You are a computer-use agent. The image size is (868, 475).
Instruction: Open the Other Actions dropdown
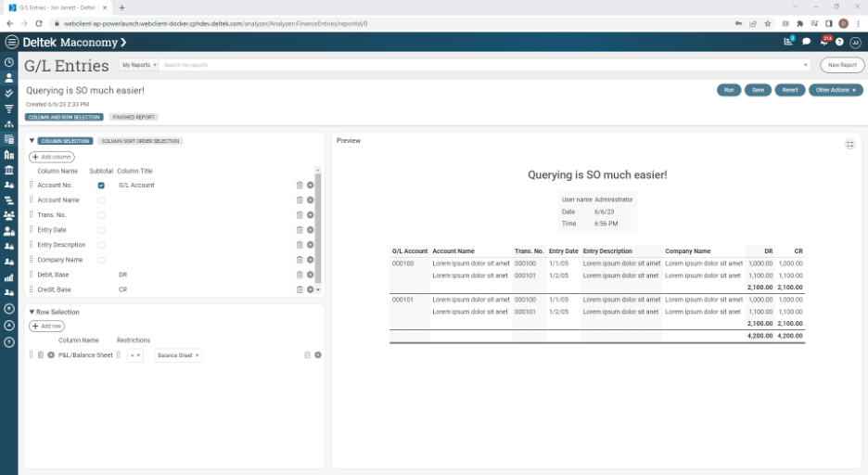tap(836, 90)
